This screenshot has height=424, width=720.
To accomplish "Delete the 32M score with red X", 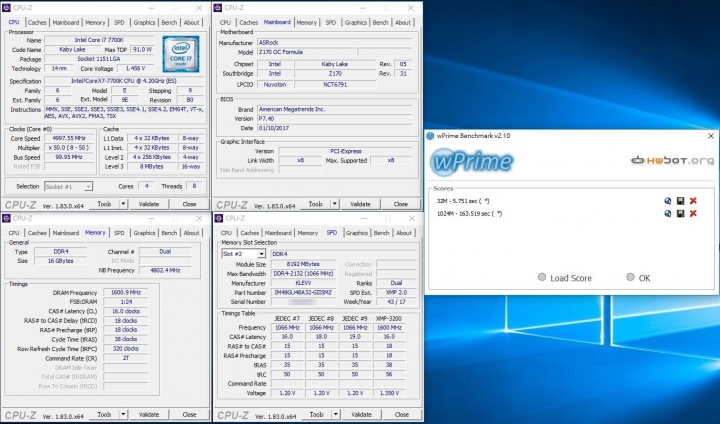I will (693, 201).
